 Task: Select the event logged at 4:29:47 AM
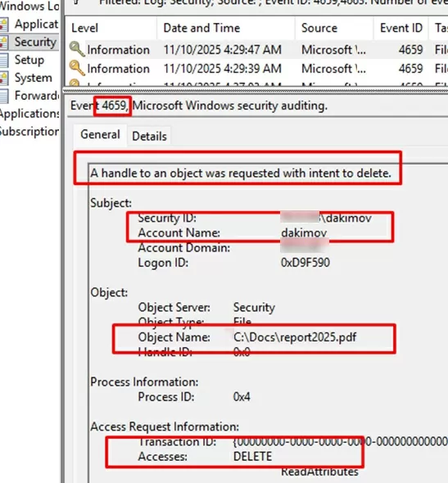(x=257, y=50)
